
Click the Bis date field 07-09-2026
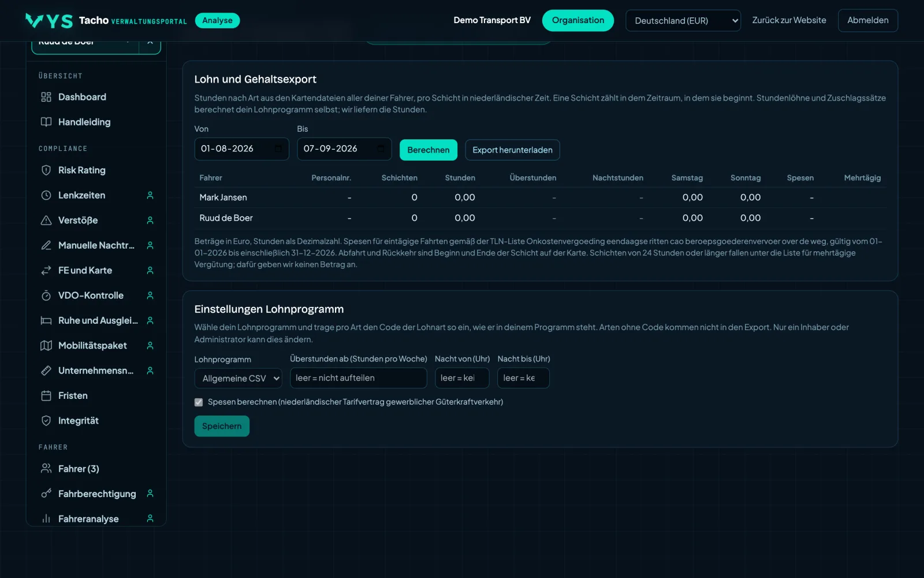click(x=344, y=149)
